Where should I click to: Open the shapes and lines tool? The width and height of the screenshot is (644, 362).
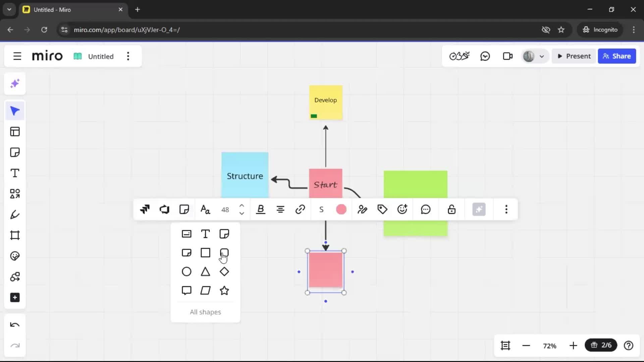[15, 194]
